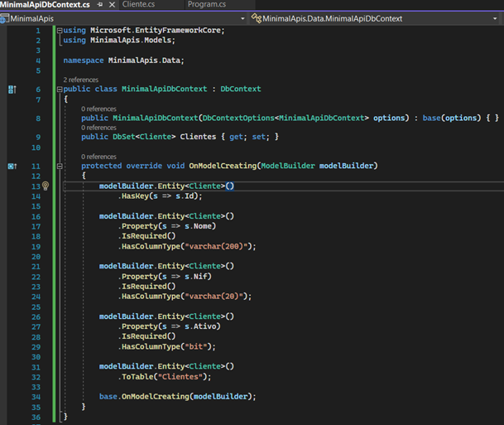504x425 pixels.
Task: Click inheritance margin icon beside class declaration
Action: [x=12, y=89]
